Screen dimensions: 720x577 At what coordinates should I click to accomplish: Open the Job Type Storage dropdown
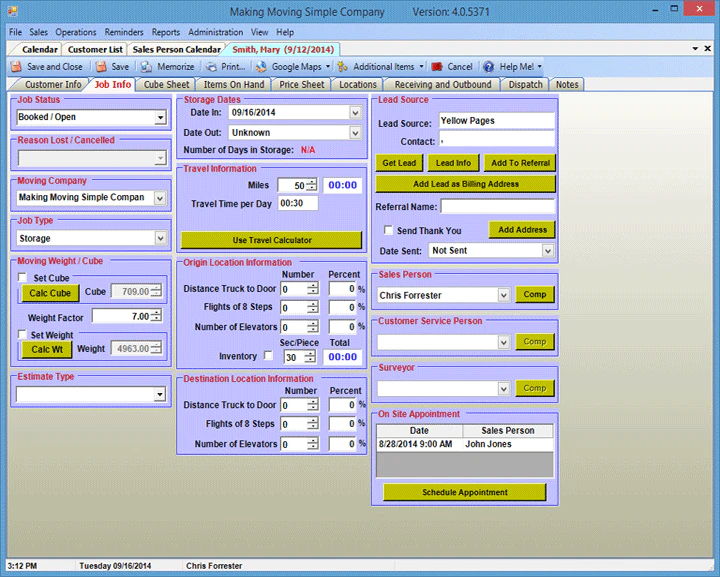point(160,238)
